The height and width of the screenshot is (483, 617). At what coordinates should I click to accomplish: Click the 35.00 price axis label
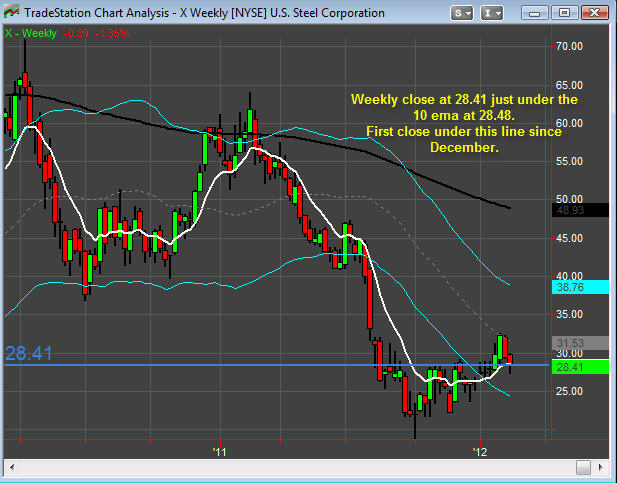click(569, 315)
